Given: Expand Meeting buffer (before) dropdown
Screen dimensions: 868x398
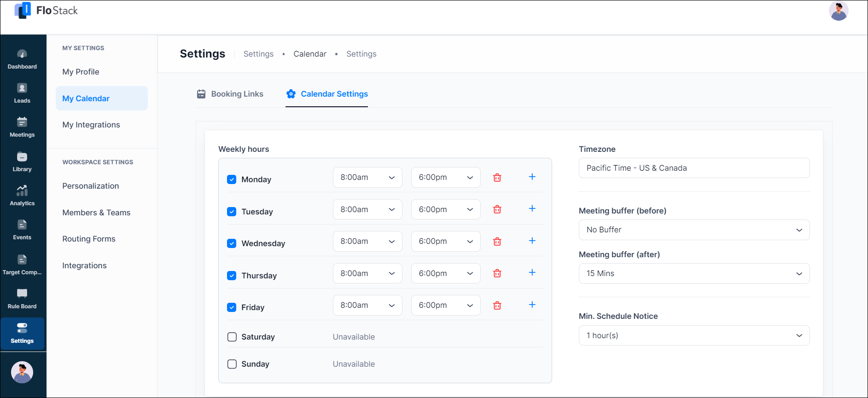Looking at the screenshot, I should [694, 230].
